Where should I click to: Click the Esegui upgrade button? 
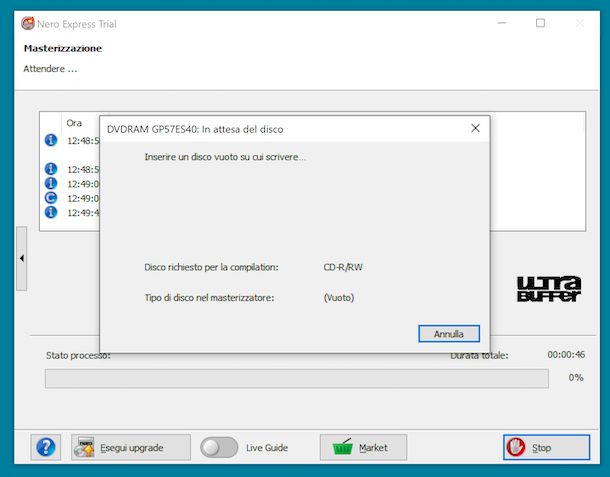click(131, 447)
